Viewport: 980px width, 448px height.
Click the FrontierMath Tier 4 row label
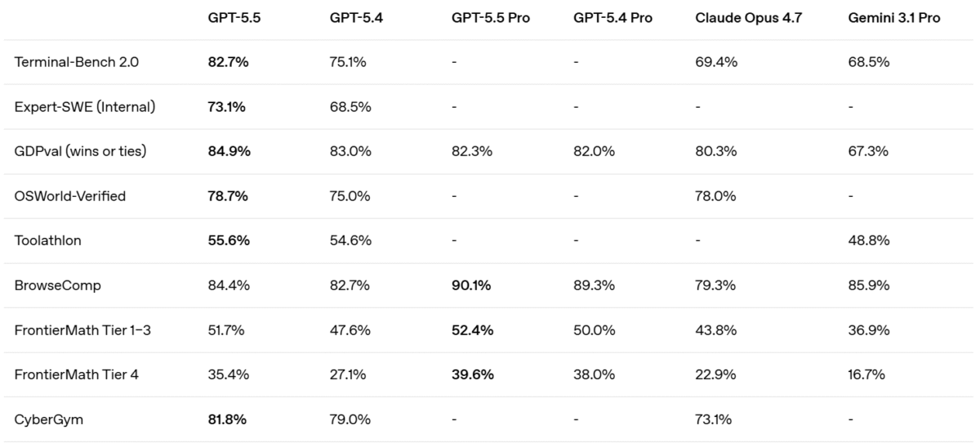point(77,374)
